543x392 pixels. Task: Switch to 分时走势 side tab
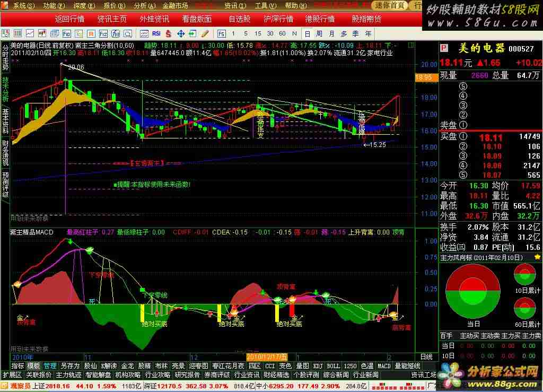coord(5,57)
